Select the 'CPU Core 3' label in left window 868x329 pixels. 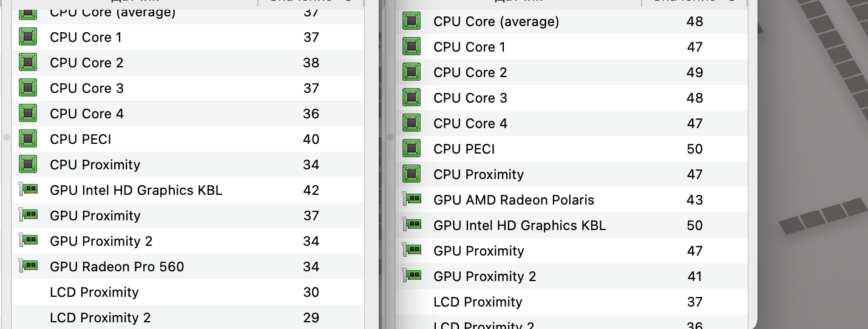[87, 88]
